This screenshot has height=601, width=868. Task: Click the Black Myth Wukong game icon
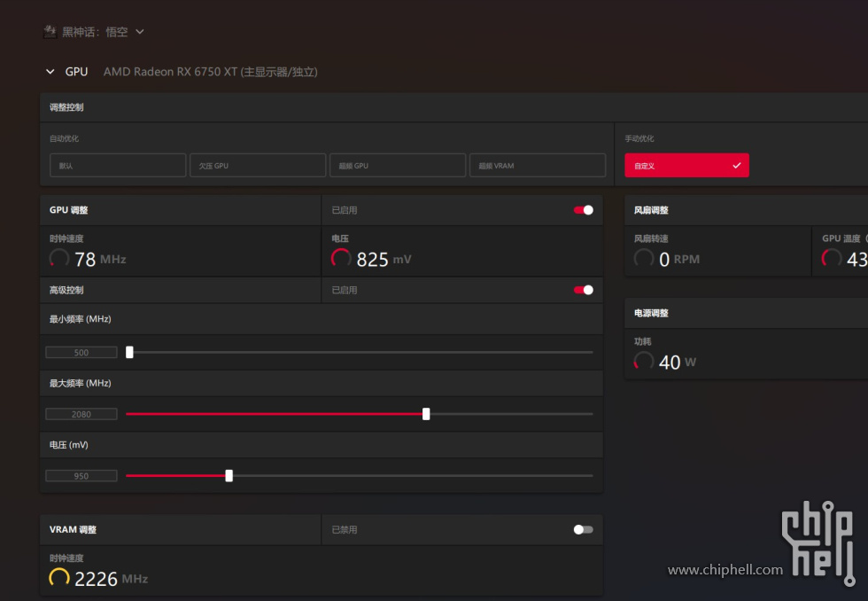pos(50,32)
